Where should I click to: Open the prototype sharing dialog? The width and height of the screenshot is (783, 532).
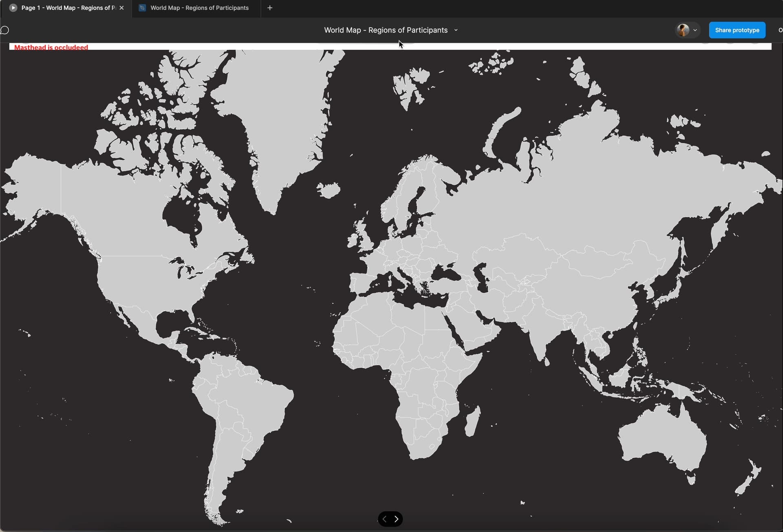coord(737,30)
